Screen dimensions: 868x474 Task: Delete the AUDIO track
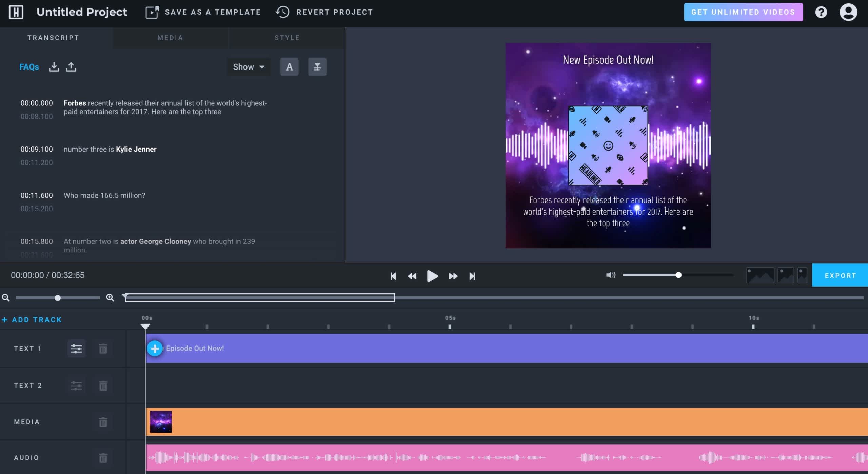tap(103, 457)
